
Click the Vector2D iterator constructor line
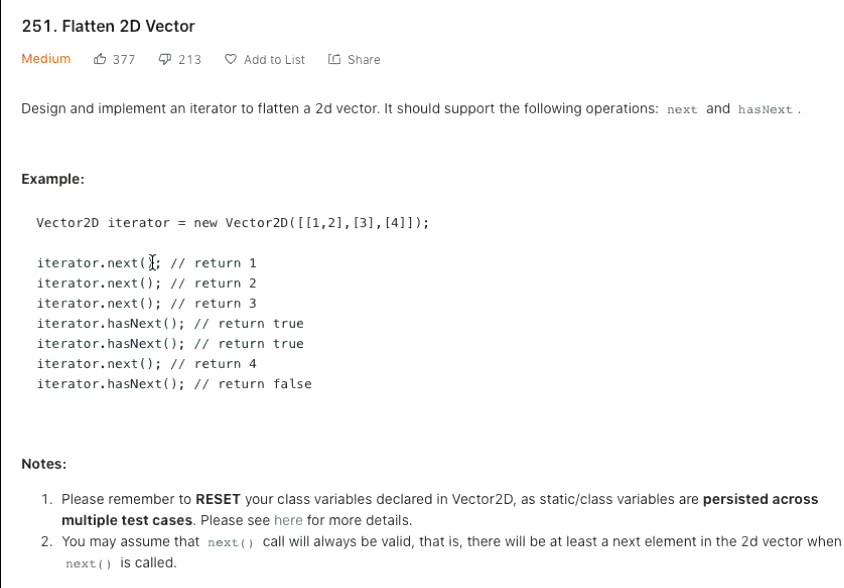[x=233, y=223]
